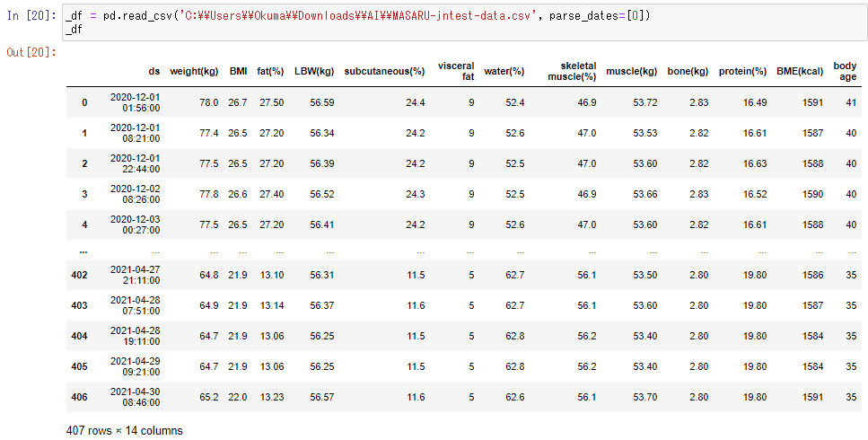Click weight value 78.0 in row 0

pyautogui.click(x=209, y=102)
